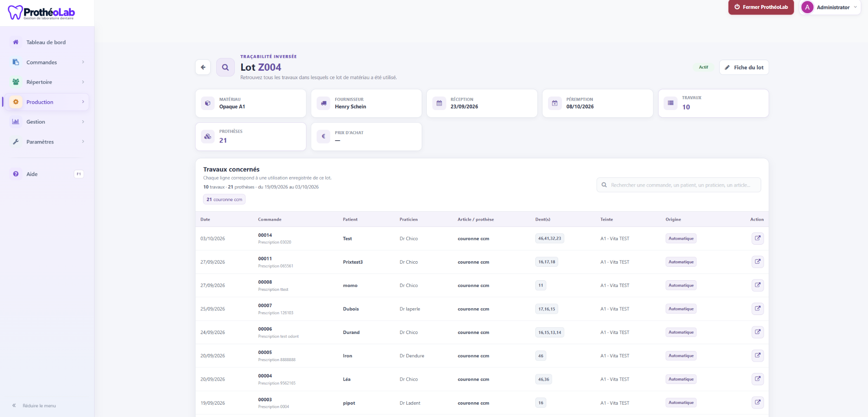Image resolution: width=868 pixels, height=417 pixels.
Task: Click the Prix d'achat euro icon
Action: click(323, 136)
